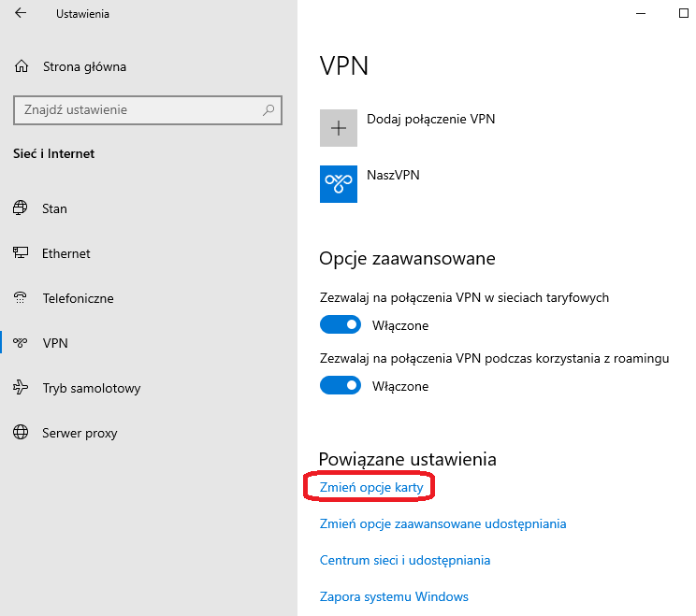This screenshot has width=696, height=616.
Task: Click the Ethernet monitor icon
Action: click(21, 253)
